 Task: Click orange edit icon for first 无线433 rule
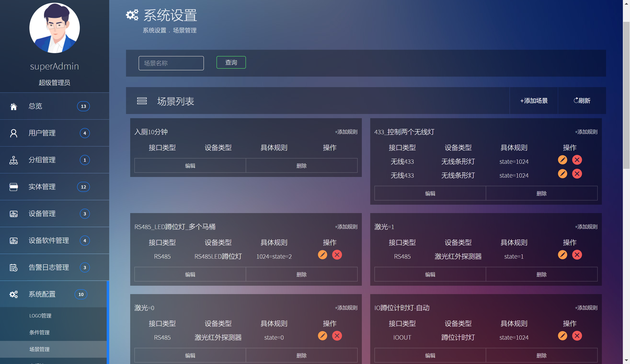(563, 160)
